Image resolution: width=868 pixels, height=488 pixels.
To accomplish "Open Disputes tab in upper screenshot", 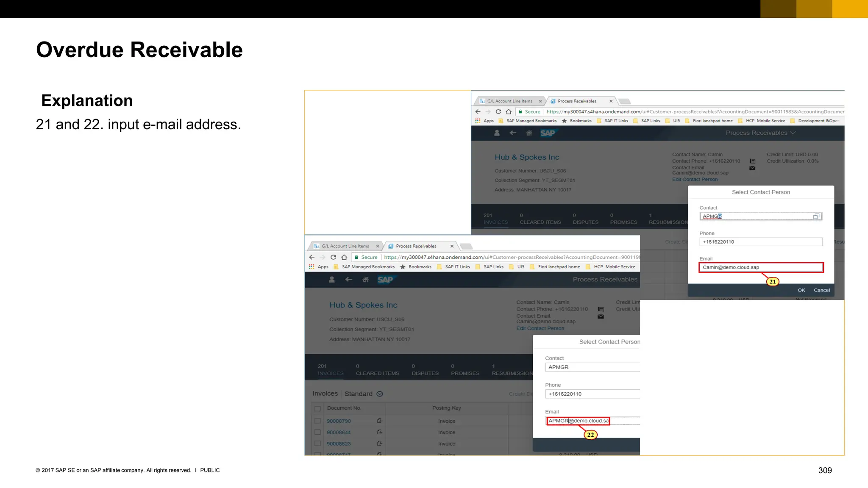I will point(585,219).
